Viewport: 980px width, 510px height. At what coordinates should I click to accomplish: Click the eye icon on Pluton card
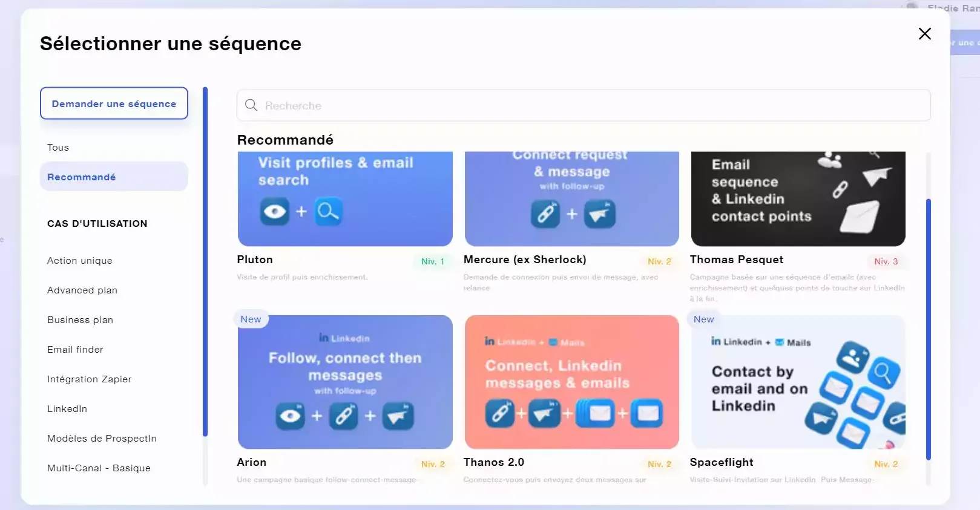(x=275, y=212)
